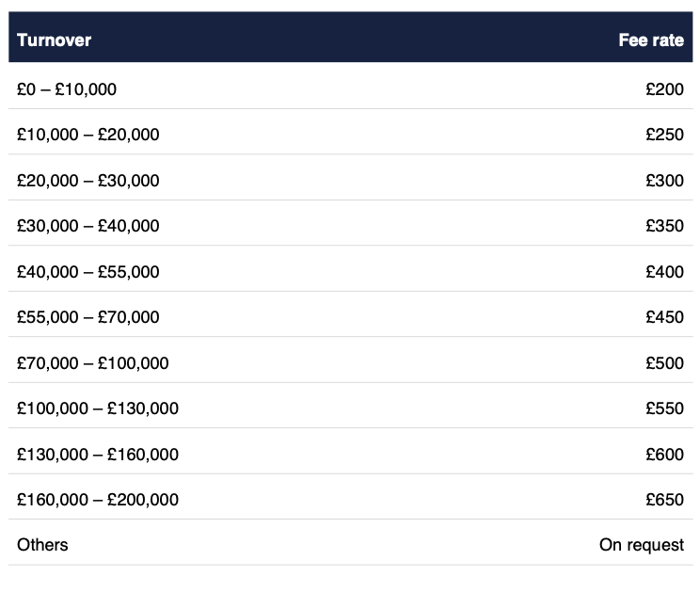Select the Others turnover row
Viewport: 700px width, 608px height.
(x=42, y=545)
